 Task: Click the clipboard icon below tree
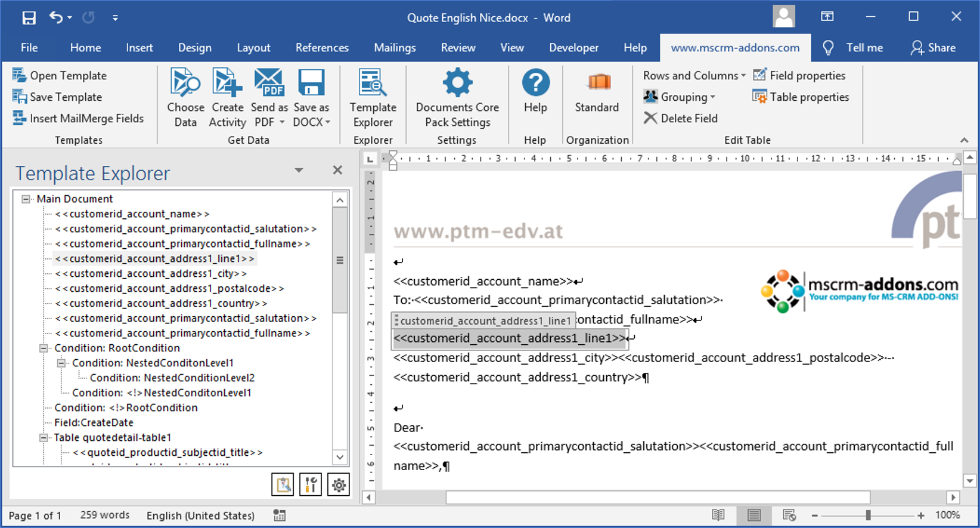283,485
